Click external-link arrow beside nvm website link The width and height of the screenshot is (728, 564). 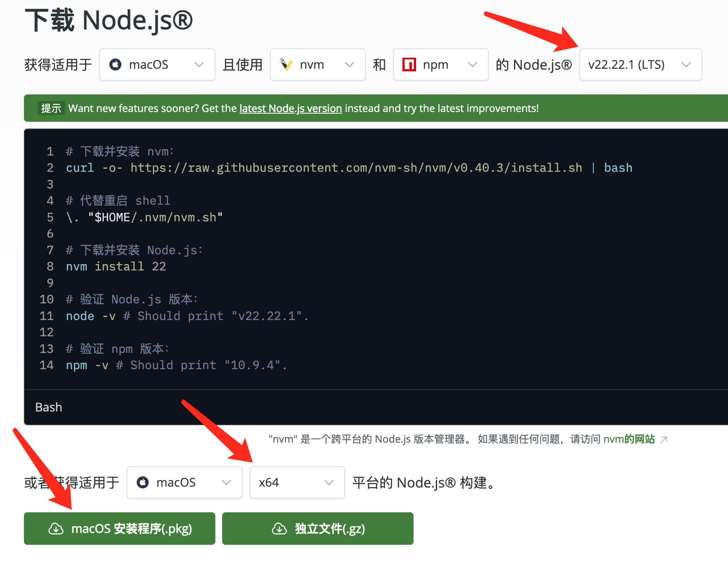point(664,439)
